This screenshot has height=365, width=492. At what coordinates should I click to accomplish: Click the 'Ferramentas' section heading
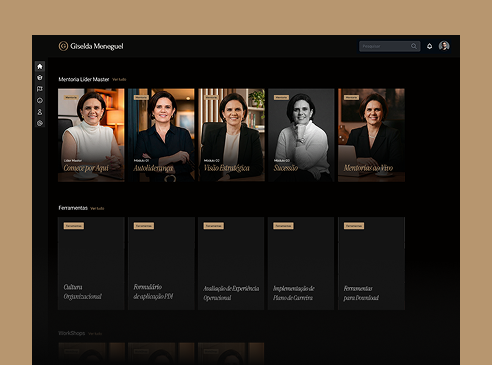coord(73,208)
